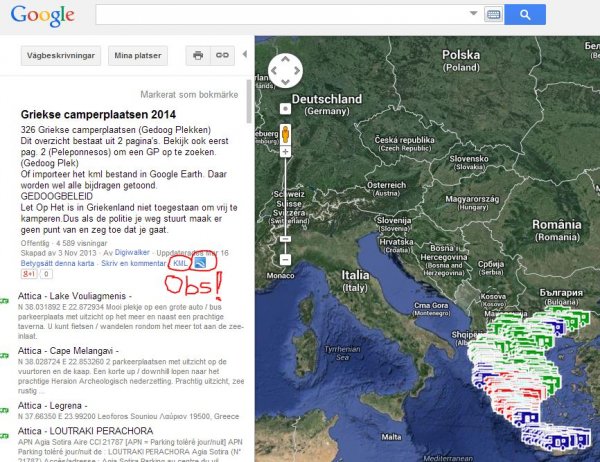Click the map pan navigation wheel
600x462 pixels.
tap(285, 71)
